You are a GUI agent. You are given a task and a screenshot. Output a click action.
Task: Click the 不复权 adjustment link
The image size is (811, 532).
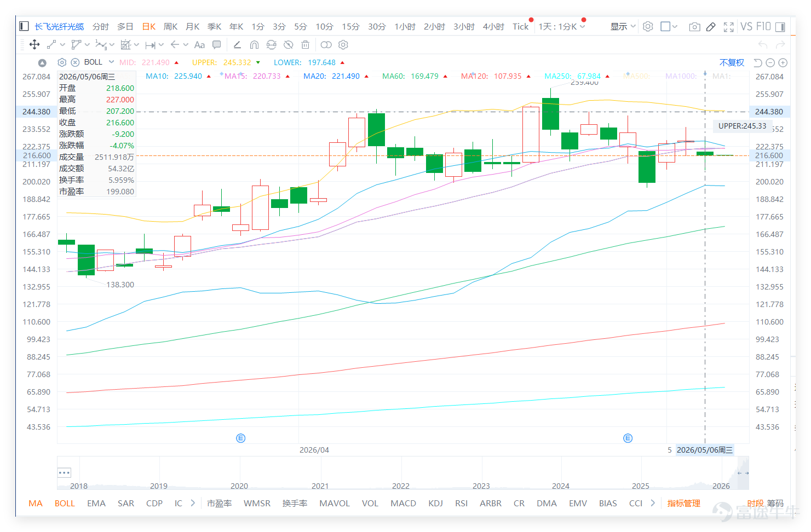(732, 62)
